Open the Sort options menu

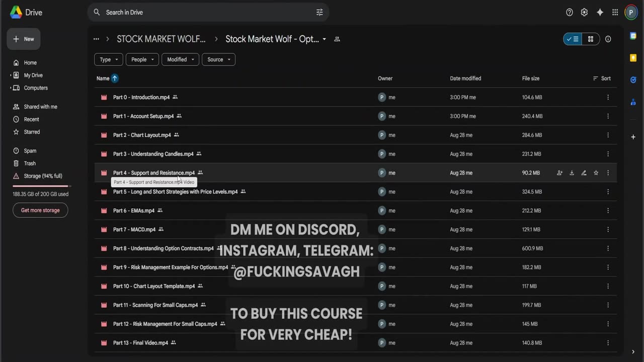[x=602, y=78]
